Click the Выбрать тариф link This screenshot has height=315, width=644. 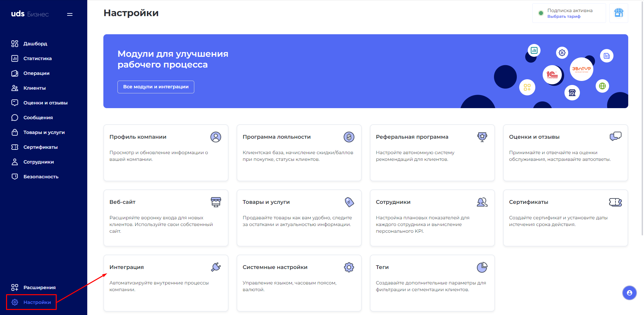point(564,16)
